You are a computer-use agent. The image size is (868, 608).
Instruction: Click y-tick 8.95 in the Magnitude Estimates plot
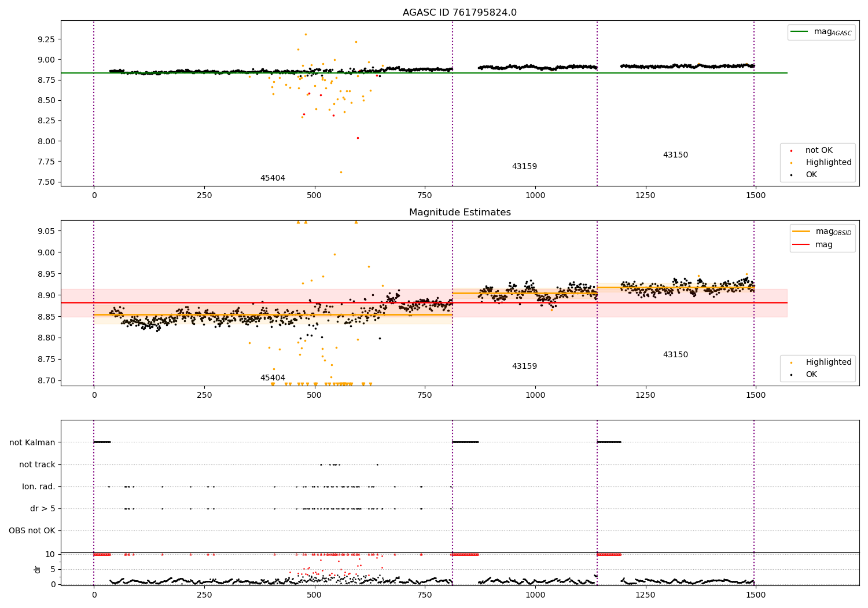point(46,274)
